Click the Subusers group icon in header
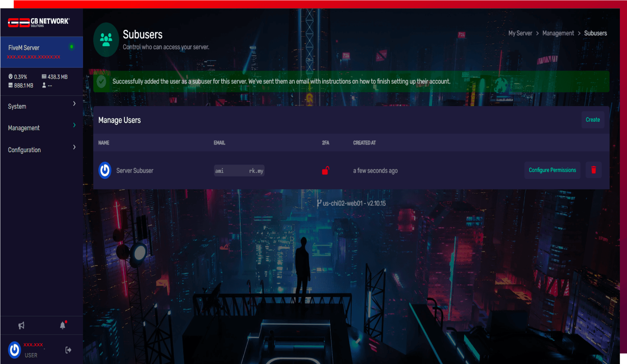This screenshot has height=364, width=627. (106, 40)
